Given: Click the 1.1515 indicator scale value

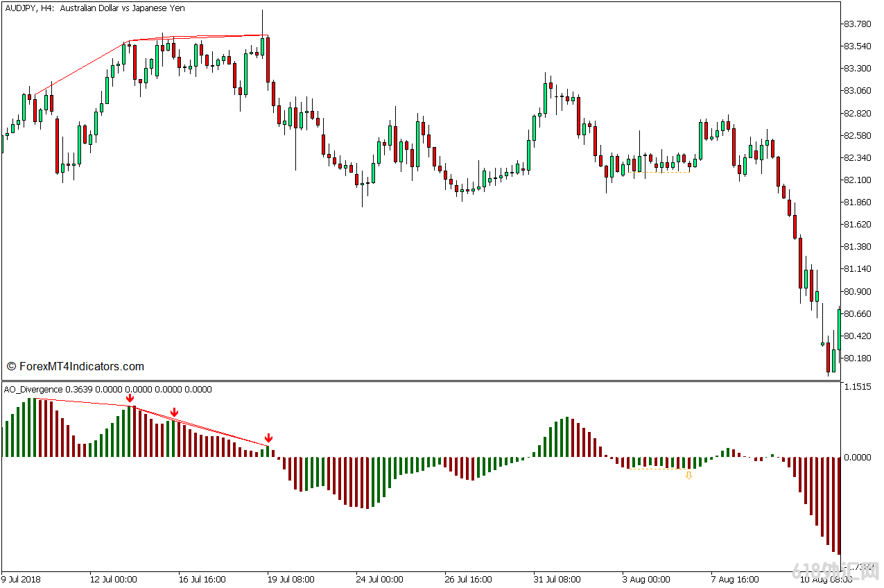Looking at the screenshot, I should click(x=858, y=387).
